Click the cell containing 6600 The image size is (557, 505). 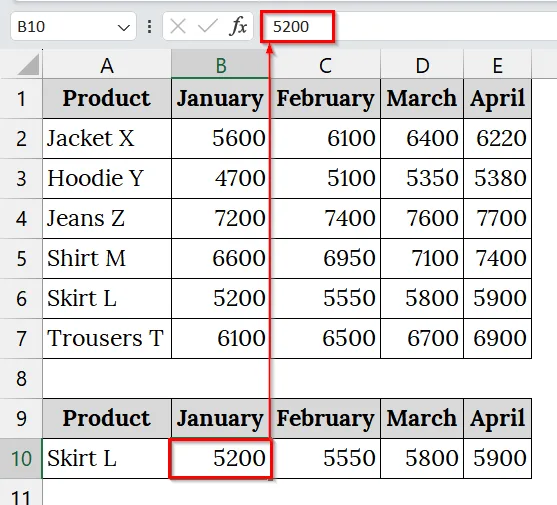tap(220, 258)
